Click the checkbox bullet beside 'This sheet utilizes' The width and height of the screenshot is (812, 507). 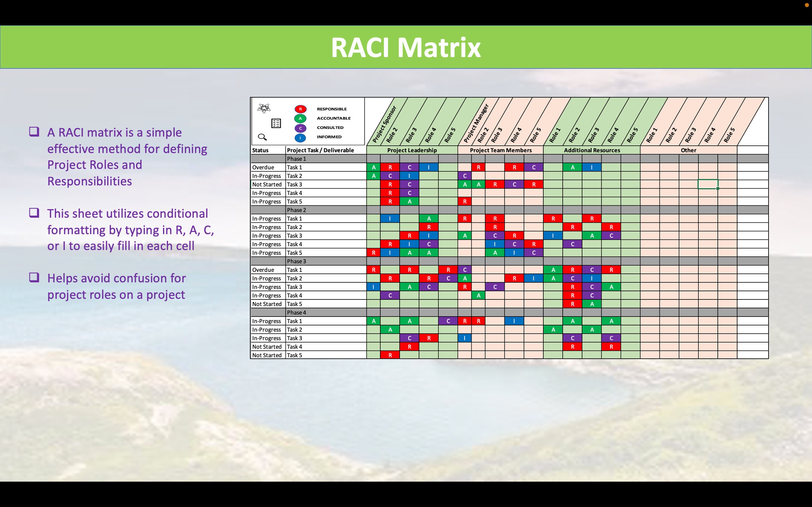coord(34,213)
